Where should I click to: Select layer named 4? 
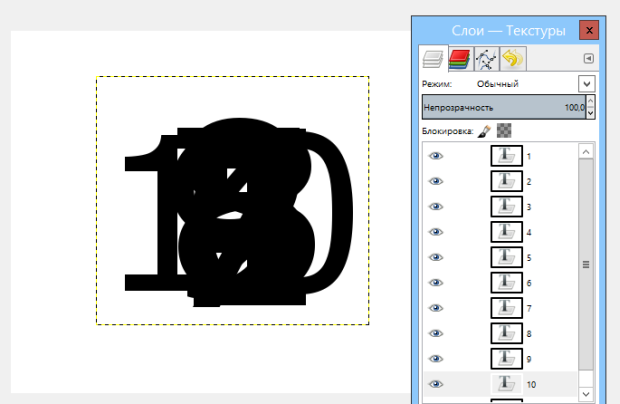529,233
